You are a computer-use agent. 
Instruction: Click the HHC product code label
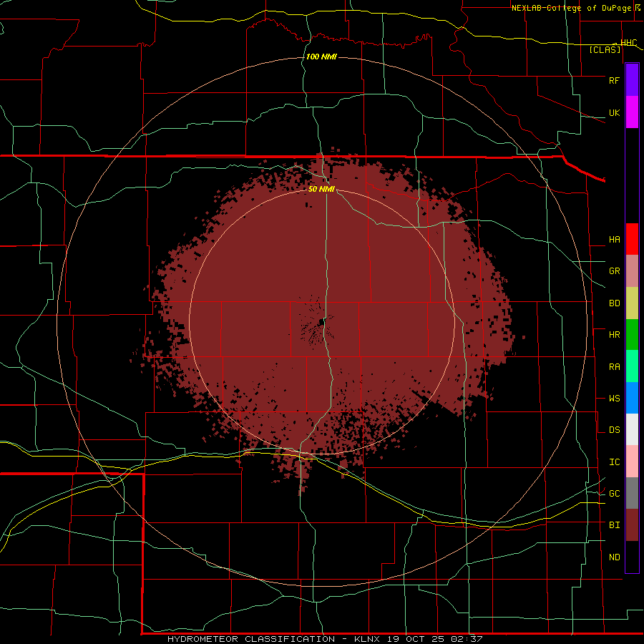click(628, 43)
